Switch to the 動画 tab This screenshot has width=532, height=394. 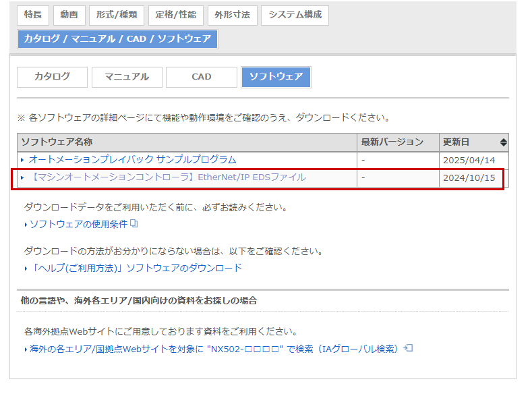click(69, 15)
